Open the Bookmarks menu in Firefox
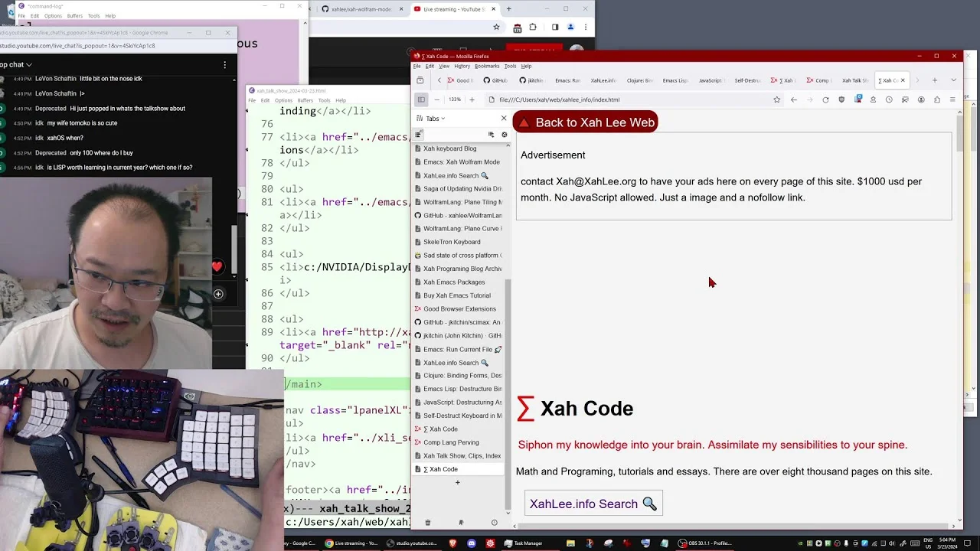 (487, 67)
